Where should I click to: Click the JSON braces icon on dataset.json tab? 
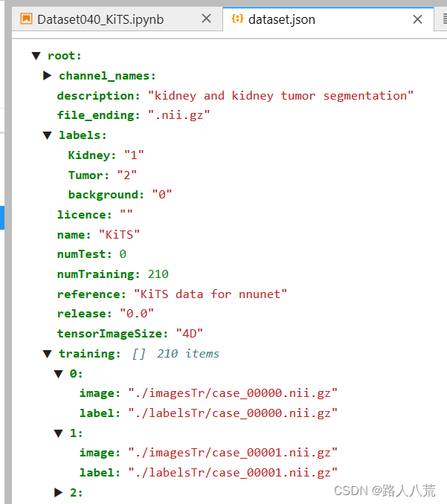pos(237,19)
